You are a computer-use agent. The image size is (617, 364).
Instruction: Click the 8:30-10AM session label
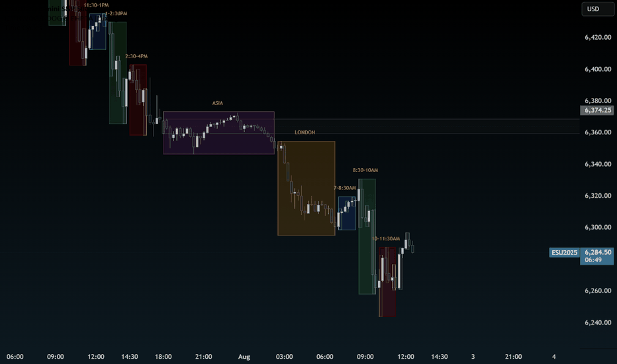tap(365, 170)
